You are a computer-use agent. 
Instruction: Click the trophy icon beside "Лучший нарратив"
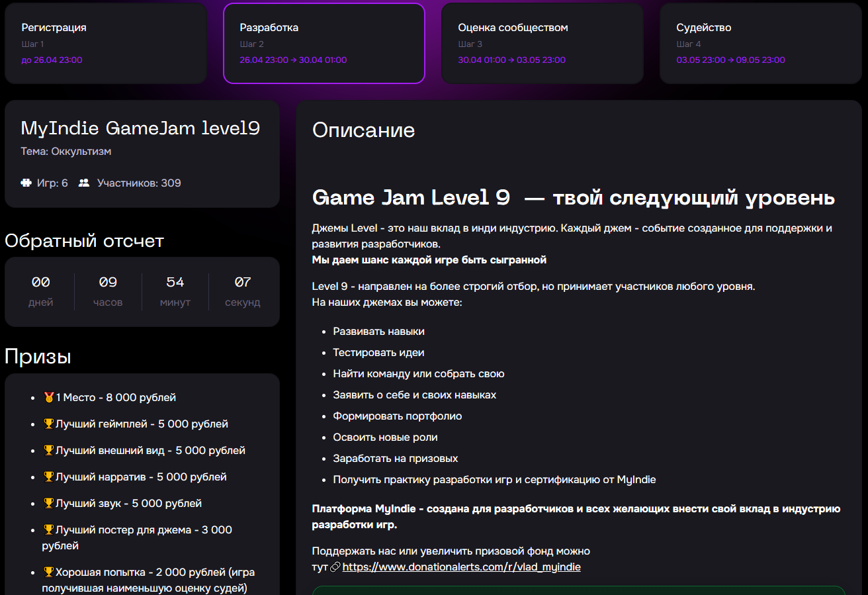(48, 477)
